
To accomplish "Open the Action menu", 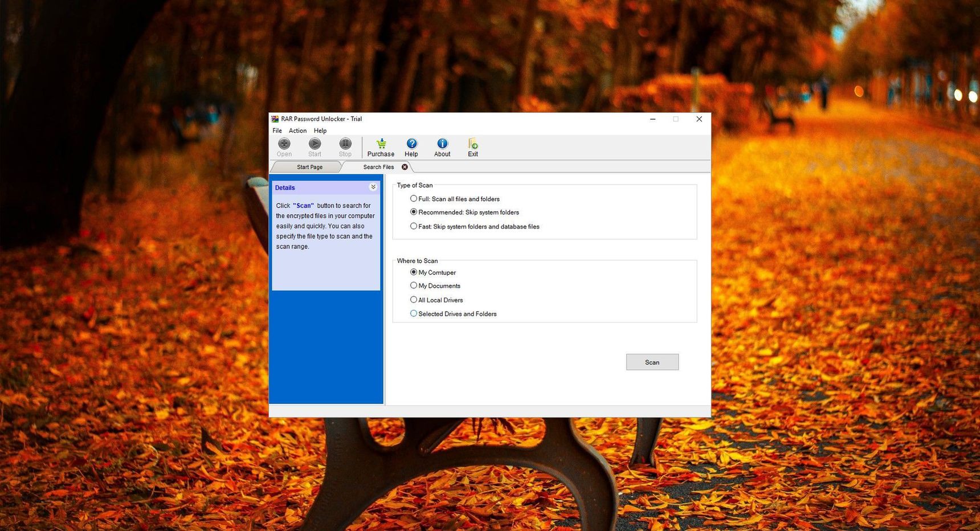I will [x=297, y=130].
